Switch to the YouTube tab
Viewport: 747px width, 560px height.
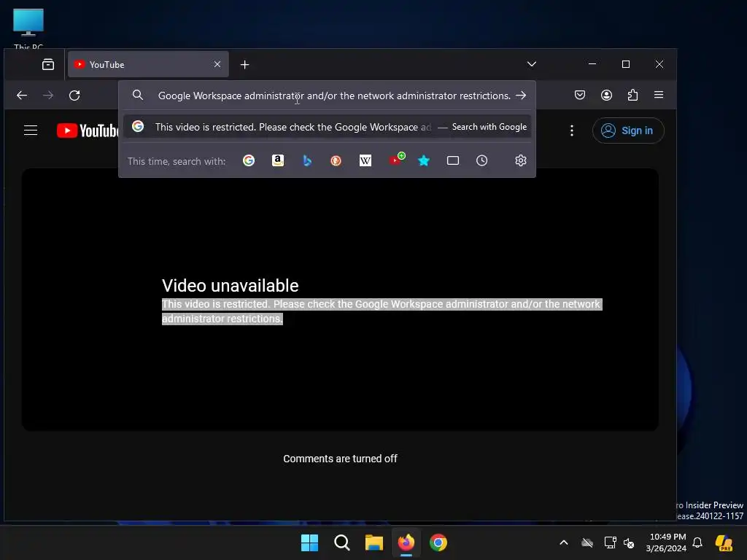point(148,64)
